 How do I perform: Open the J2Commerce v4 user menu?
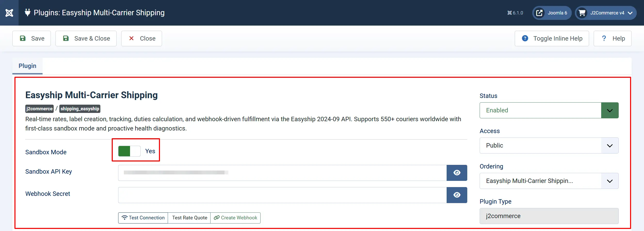[x=606, y=13]
